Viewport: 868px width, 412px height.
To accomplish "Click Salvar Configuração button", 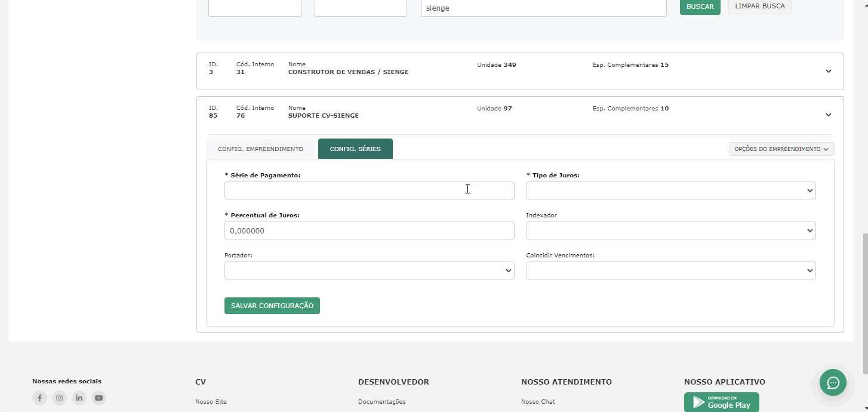I will click(272, 306).
